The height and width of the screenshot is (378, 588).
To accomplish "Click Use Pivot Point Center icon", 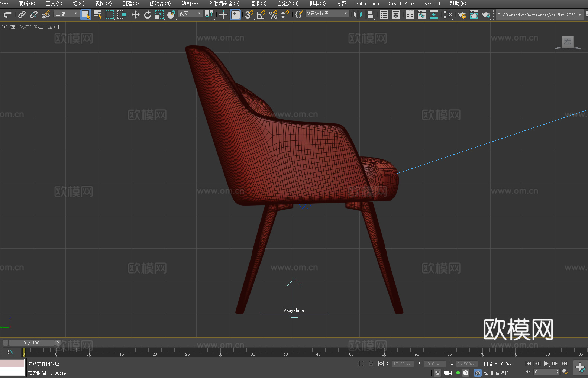I will coord(209,14).
